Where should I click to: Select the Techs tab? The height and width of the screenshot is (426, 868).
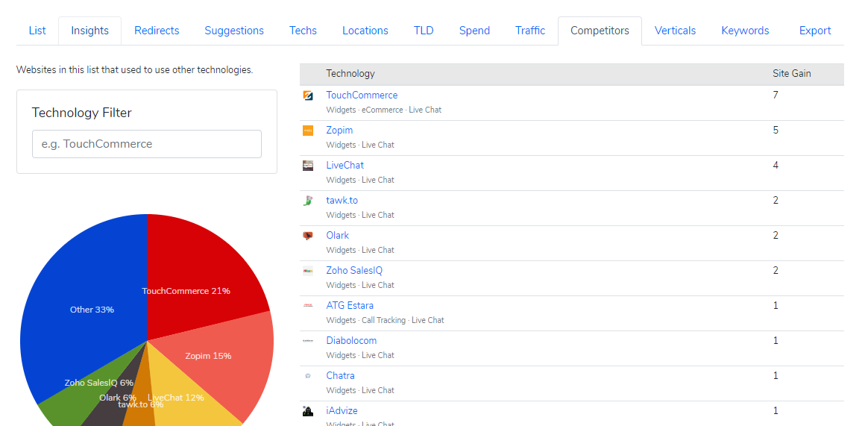303,31
